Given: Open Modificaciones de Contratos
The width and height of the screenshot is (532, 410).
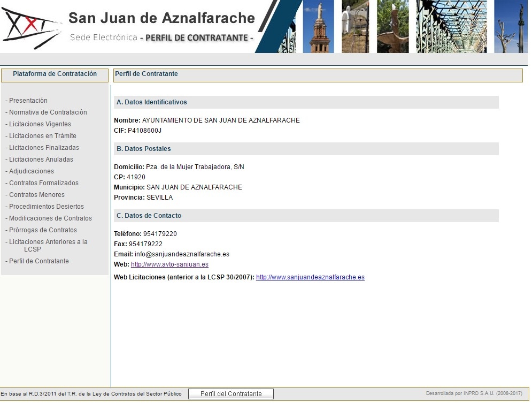Looking at the screenshot, I should [50, 218].
